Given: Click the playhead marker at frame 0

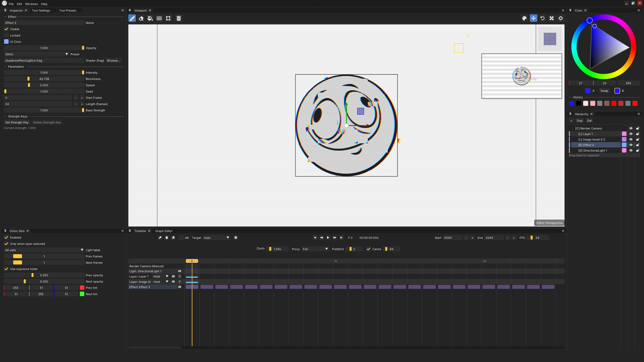Looking at the screenshot, I should tap(192, 261).
